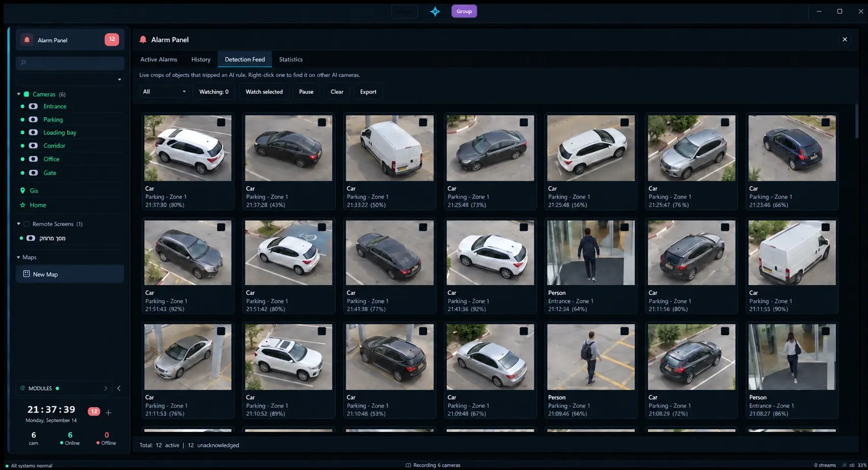Screen dimensions: 868x470
Task: Collapse sidebar with the left chevron icon
Action: [x=119, y=388]
